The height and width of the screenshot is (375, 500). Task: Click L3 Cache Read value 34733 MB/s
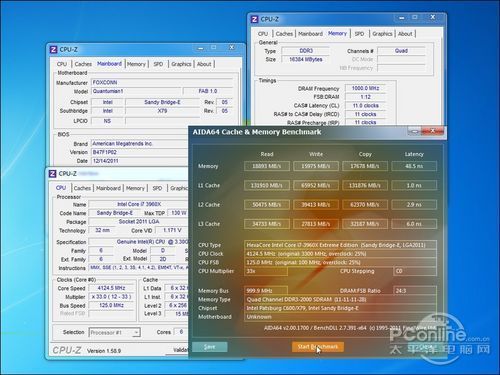(x=267, y=224)
